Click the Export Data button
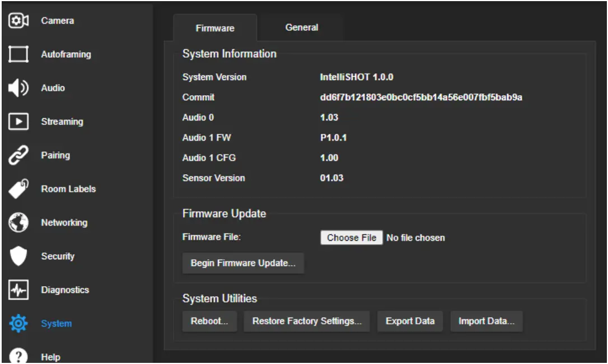The width and height of the screenshot is (608, 364). pyautogui.click(x=410, y=321)
